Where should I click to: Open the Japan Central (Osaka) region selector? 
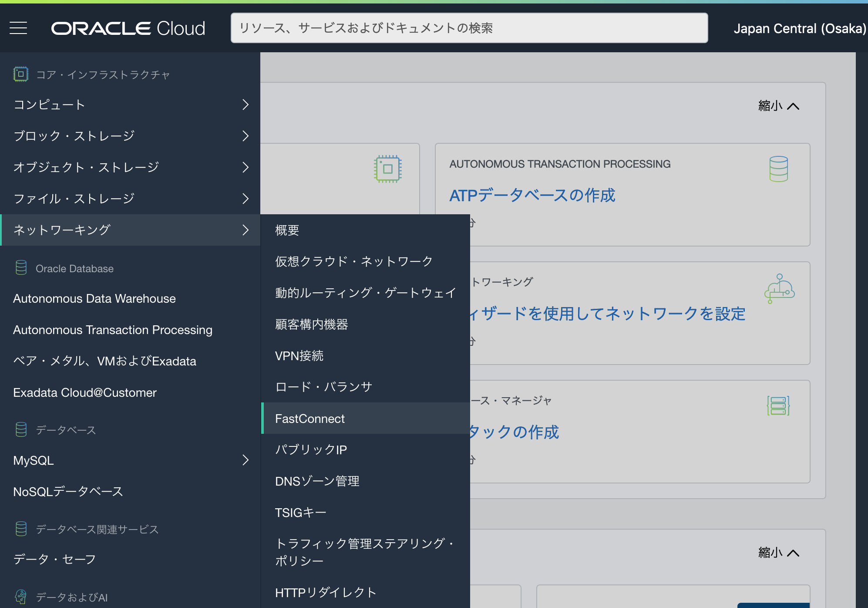click(x=800, y=28)
